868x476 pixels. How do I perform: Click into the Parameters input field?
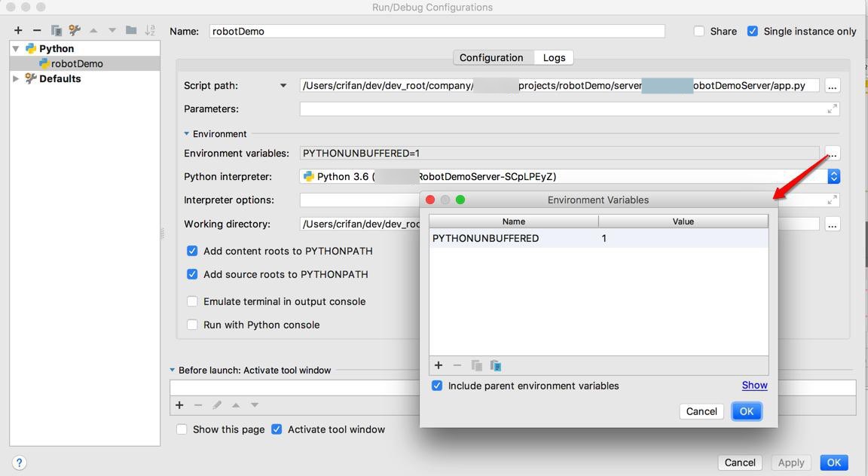click(x=561, y=109)
